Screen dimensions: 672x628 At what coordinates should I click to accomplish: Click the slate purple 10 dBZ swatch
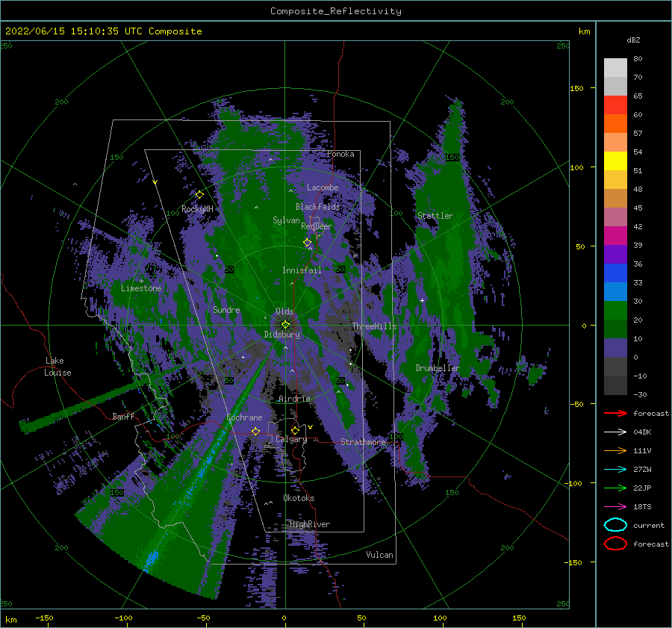click(x=615, y=348)
